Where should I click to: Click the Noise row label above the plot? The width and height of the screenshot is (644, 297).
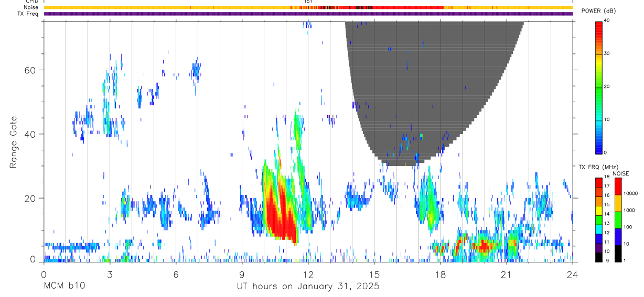pos(31,7)
